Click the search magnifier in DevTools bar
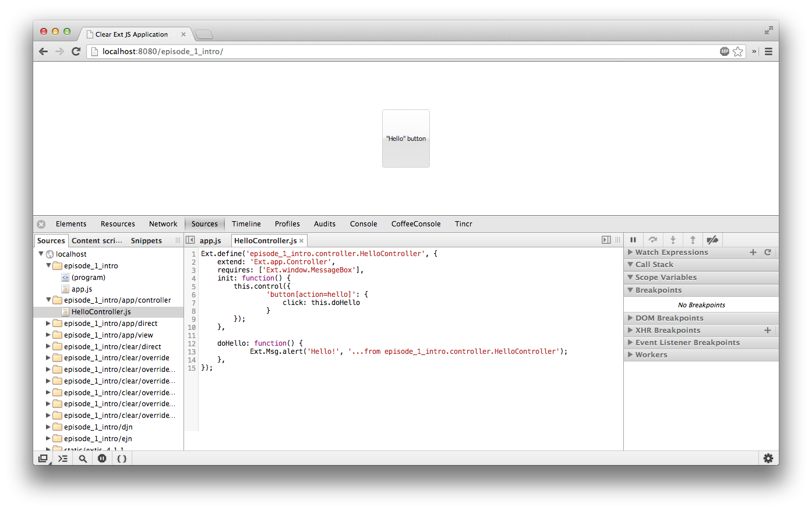Viewport: 812px width, 511px height. pyautogui.click(x=83, y=459)
